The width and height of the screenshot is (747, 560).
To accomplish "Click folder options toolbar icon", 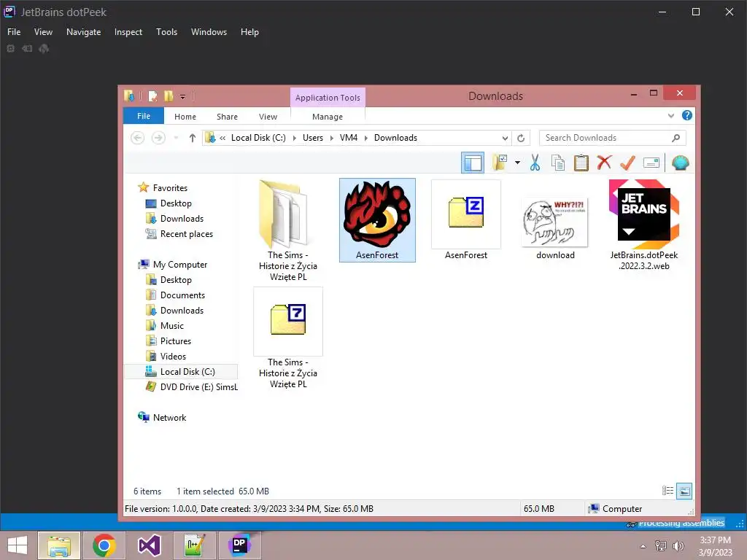I will (500, 163).
